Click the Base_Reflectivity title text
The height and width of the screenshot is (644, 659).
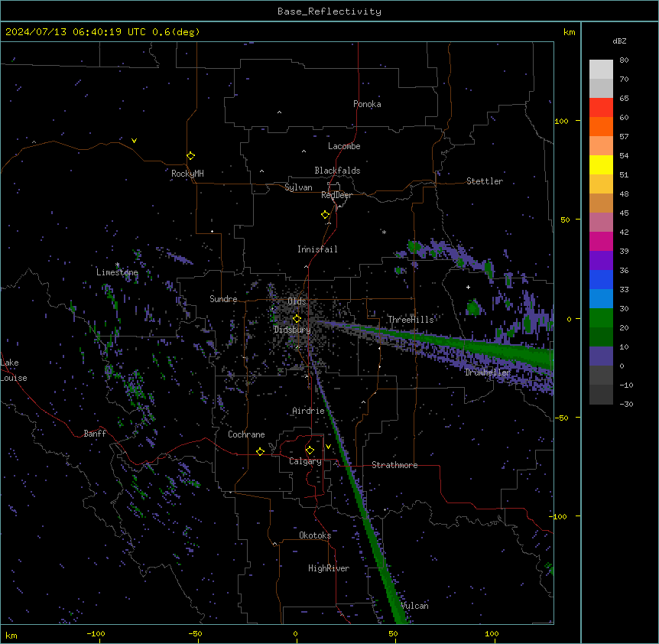tap(329, 11)
